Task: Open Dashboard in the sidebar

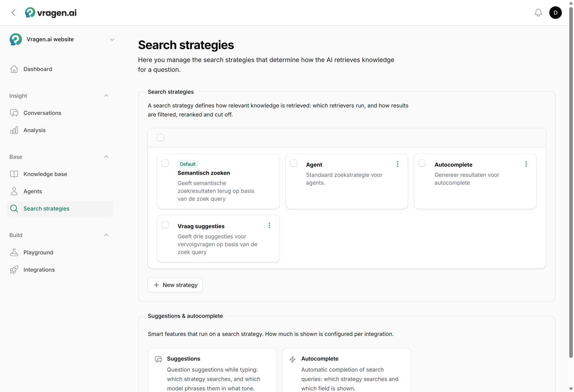Action: (x=60, y=69)
